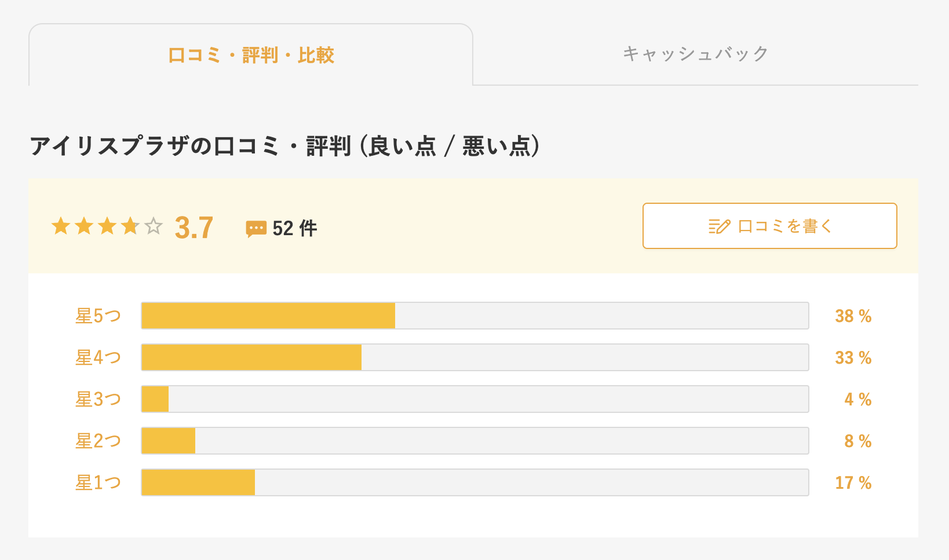Click the speech bubble review count icon
This screenshot has width=949, height=560.
pos(256,228)
